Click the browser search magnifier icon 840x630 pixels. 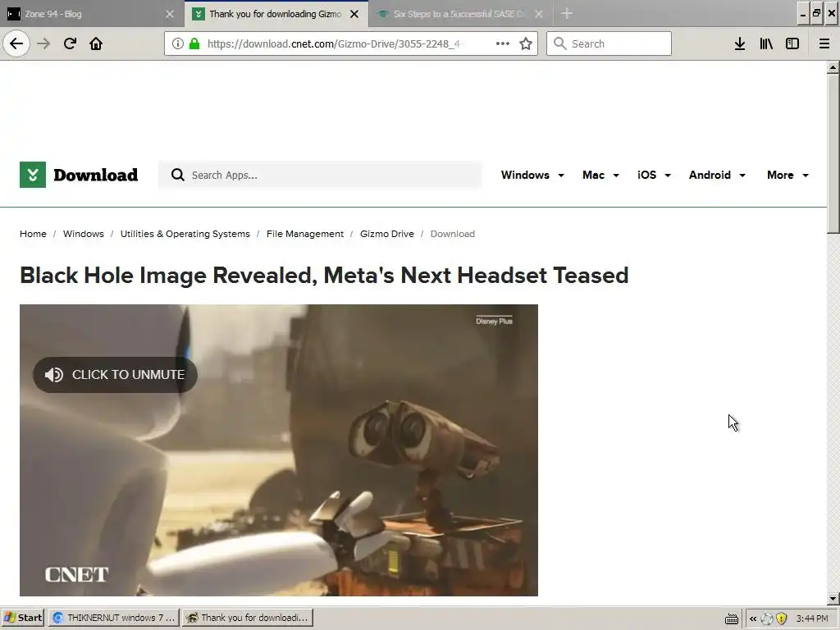(x=559, y=43)
